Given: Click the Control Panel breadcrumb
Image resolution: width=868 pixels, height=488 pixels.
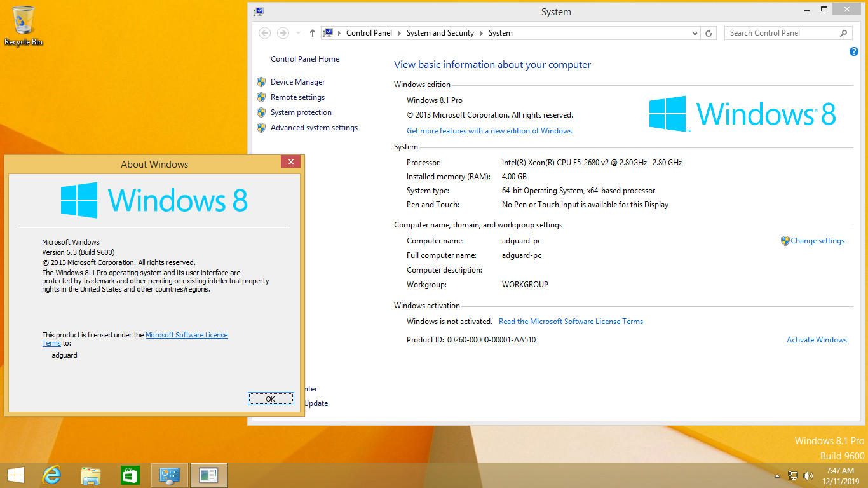Looking at the screenshot, I should (x=369, y=33).
